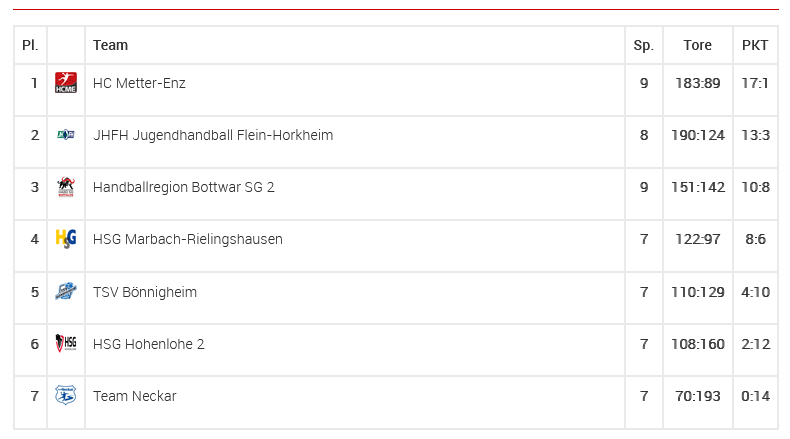
Task: Click the Tore column header
Action: coord(697,45)
